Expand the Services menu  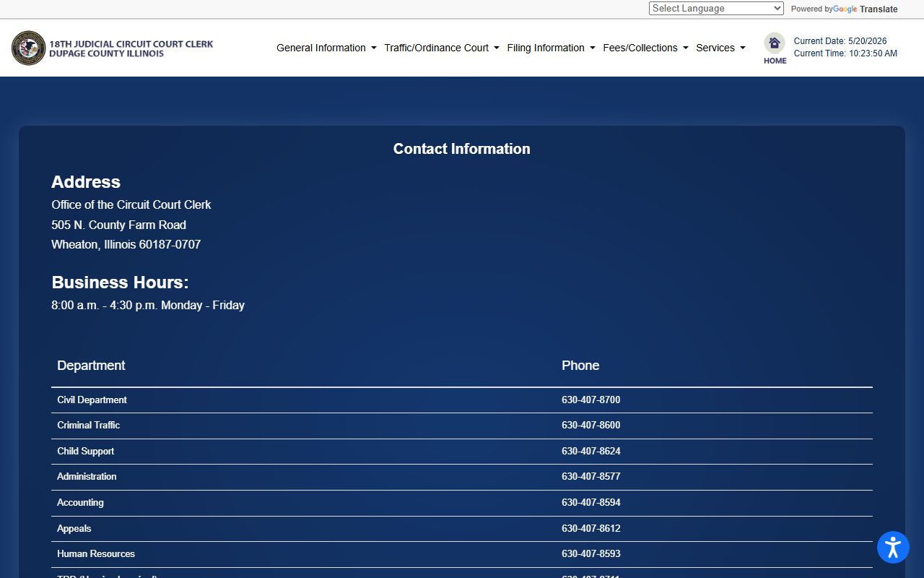721,48
